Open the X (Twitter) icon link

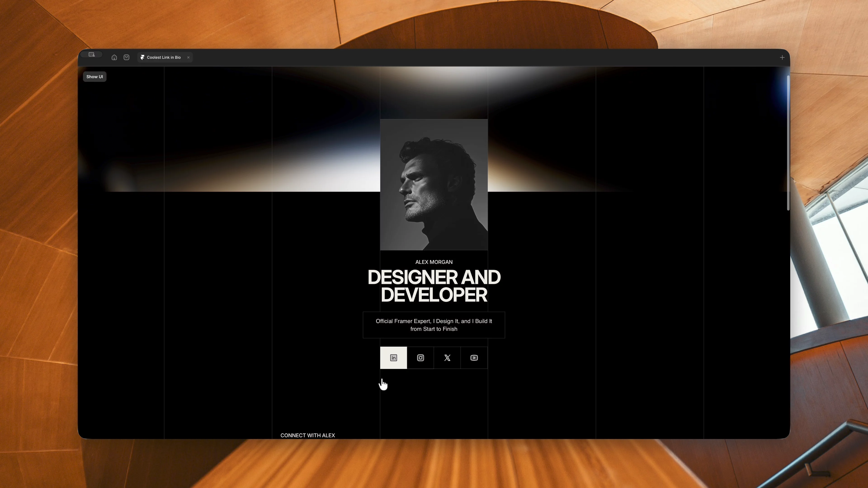(447, 358)
